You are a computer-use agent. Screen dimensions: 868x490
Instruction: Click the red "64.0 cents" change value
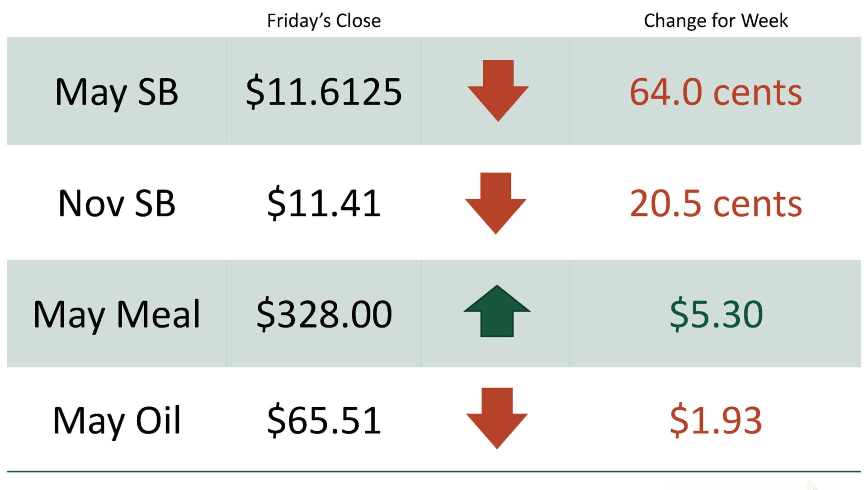(x=716, y=92)
